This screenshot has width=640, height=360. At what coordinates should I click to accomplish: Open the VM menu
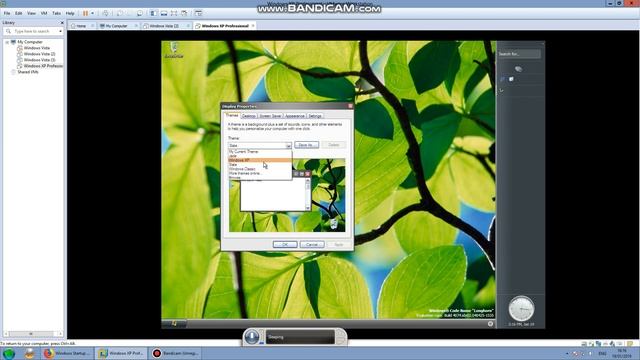point(44,13)
